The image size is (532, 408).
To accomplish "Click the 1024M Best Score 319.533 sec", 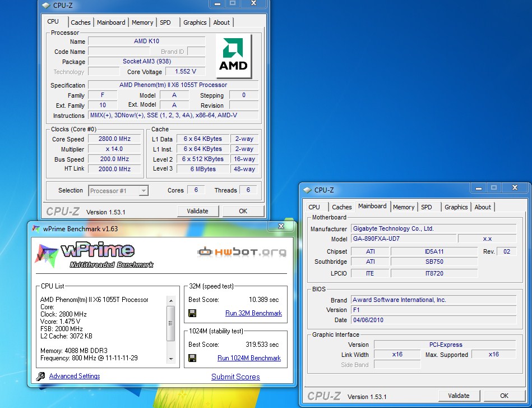I will [262, 345].
